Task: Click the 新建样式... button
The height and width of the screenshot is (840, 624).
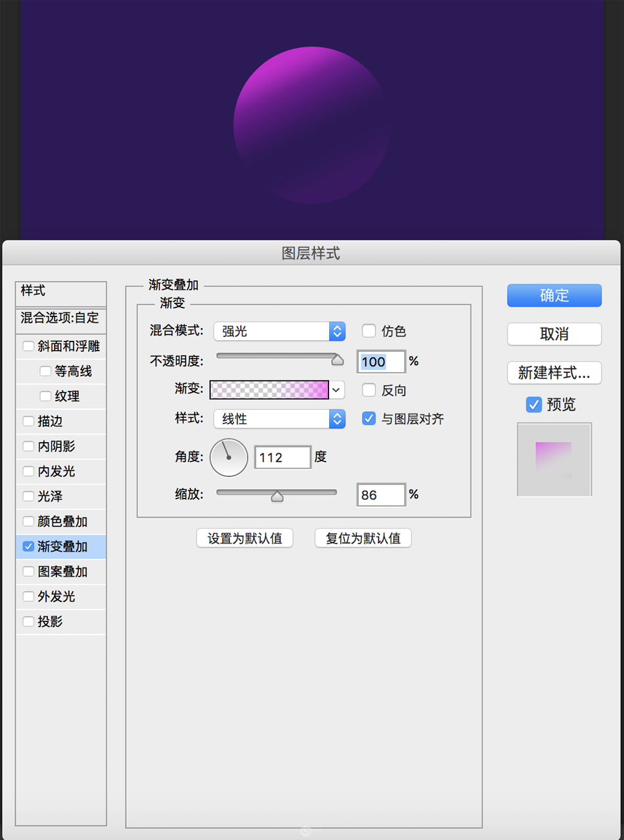Action: 554,372
